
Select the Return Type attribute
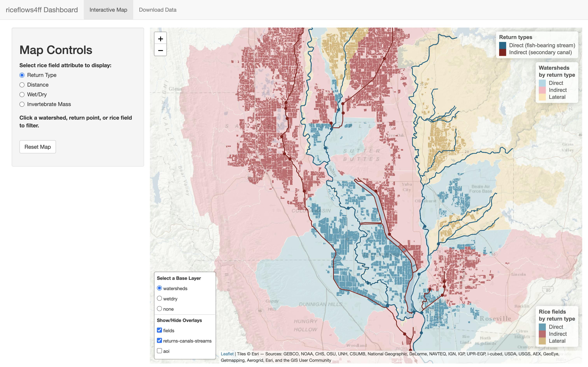(22, 75)
